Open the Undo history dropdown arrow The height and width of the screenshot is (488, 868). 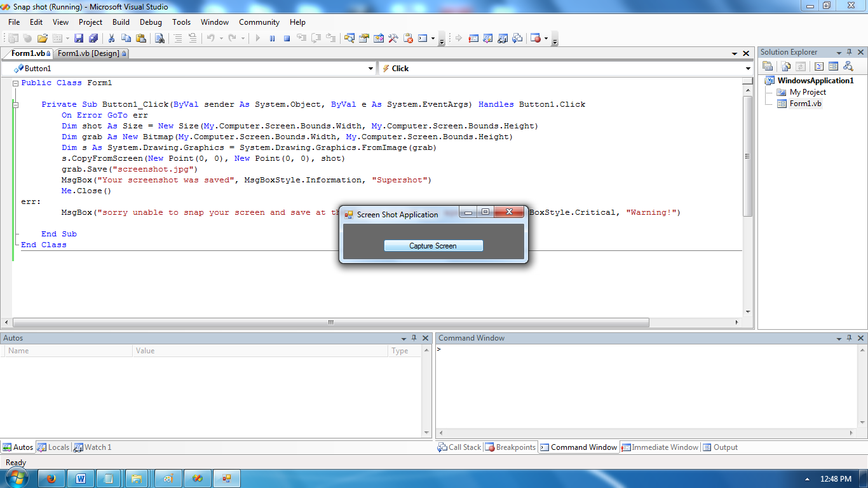pos(222,38)
